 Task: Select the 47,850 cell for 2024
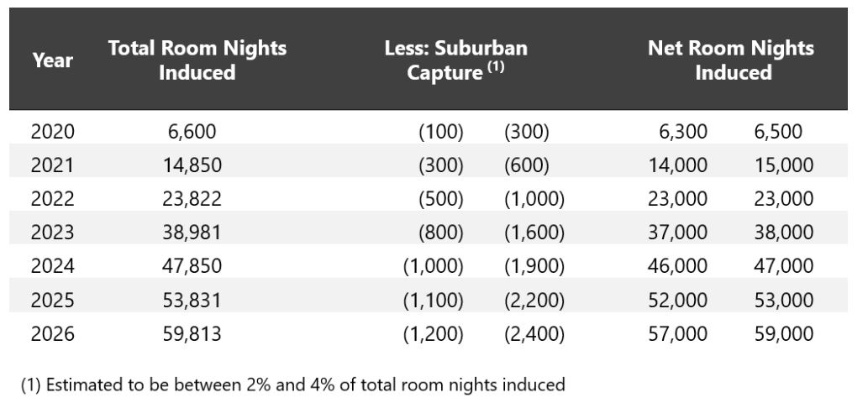[x=192, y=266]
